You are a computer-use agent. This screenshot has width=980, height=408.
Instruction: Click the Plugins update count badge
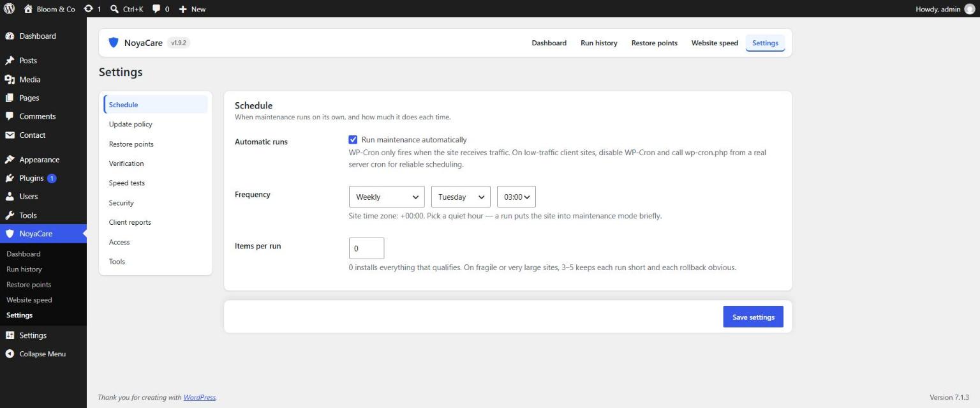(52, 178)
